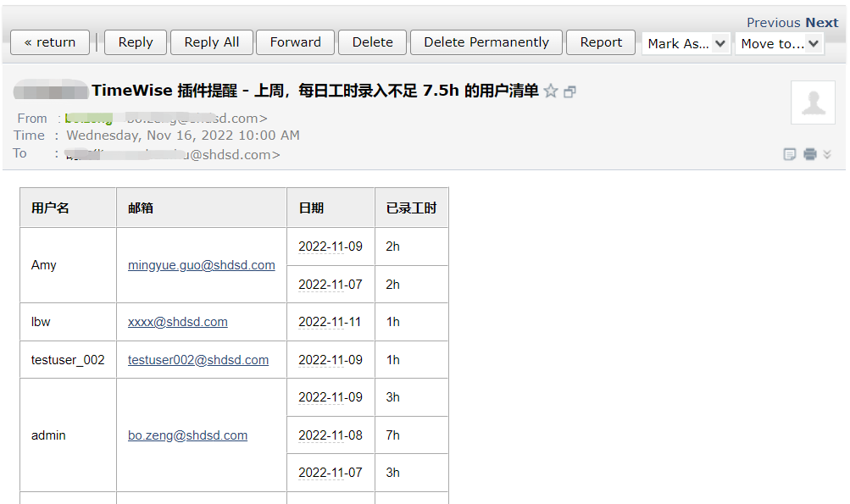Click the Reply button
This screenshot has width=850, height=504.
tap(136, 42)
